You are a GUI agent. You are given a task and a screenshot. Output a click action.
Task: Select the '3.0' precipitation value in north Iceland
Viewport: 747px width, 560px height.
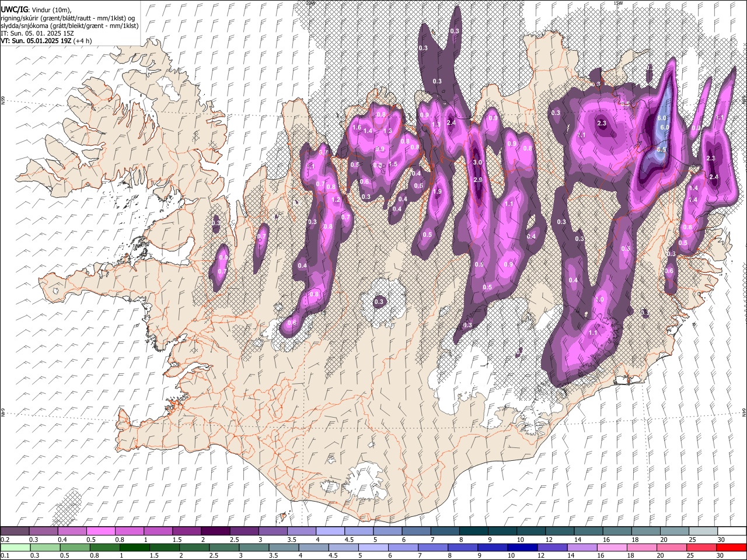(x=477, y=162)
